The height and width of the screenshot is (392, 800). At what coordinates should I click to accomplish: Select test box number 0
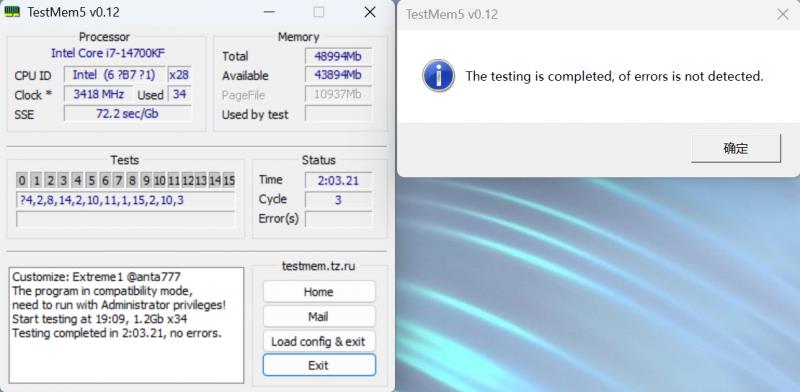click(x=22, y=180)
